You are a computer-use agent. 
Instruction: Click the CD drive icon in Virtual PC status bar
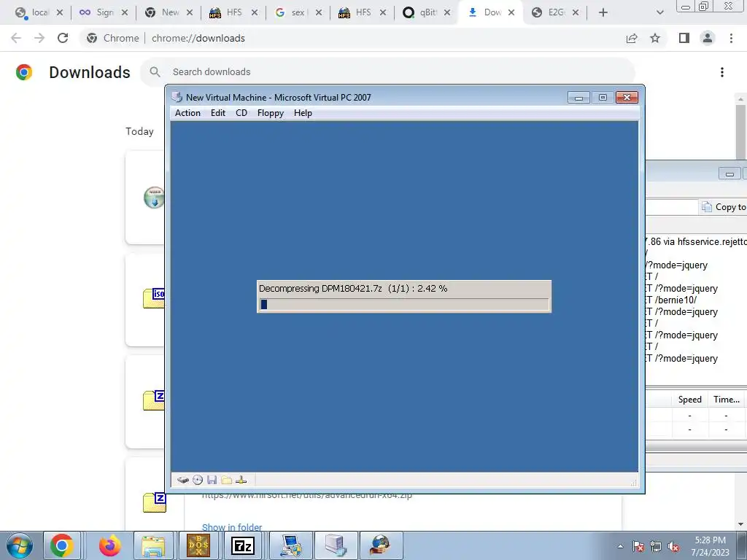[x=198, y=480]
